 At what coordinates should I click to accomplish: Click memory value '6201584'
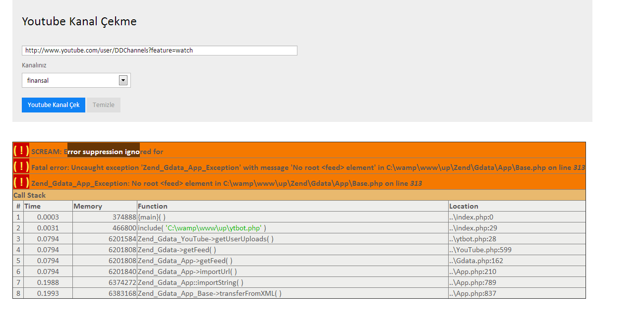tap(122, 239)
